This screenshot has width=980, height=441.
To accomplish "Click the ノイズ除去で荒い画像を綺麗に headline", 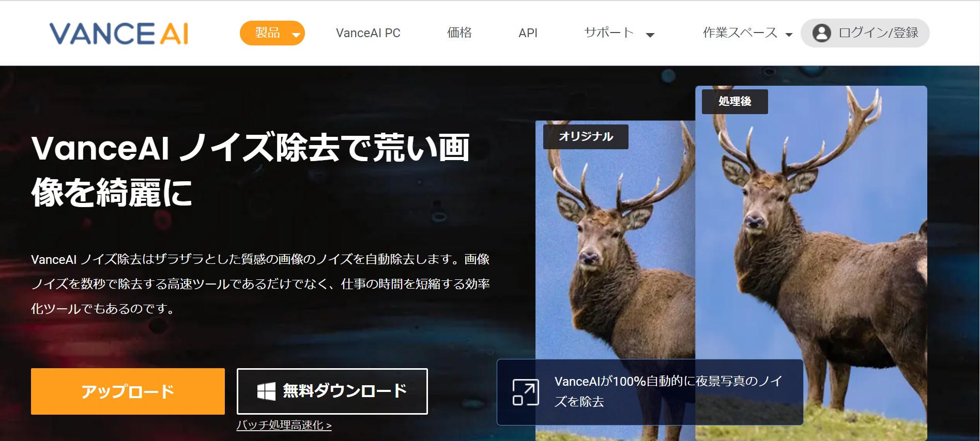I will [x=251, y=169].
